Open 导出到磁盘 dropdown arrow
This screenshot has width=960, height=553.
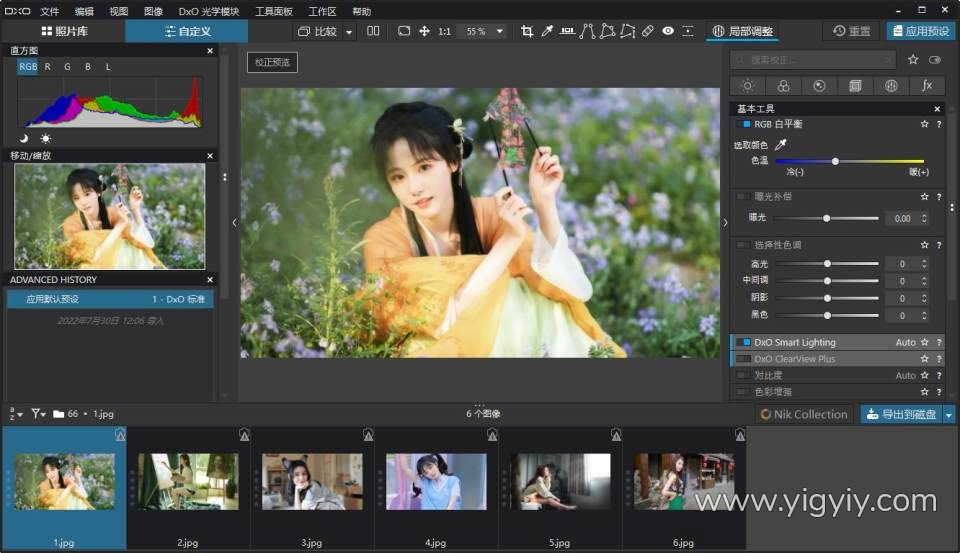(x=948, y=415)
